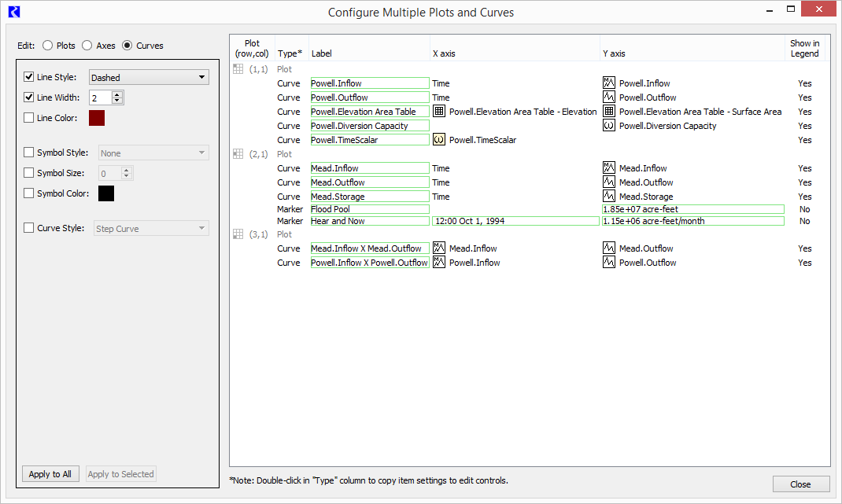Click the Yes legend cell for Powell.TimeScalar
The width and height of the screenshot is (842, 504).
point(804,140)
